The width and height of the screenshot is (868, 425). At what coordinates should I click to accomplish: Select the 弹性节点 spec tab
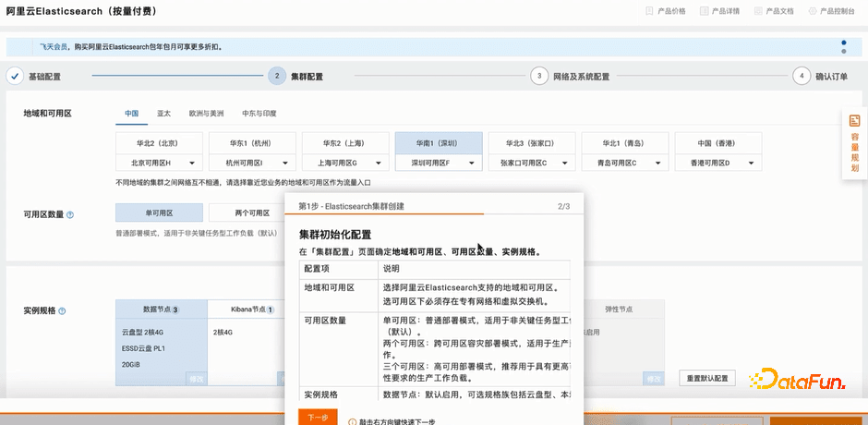pos(619,310)
